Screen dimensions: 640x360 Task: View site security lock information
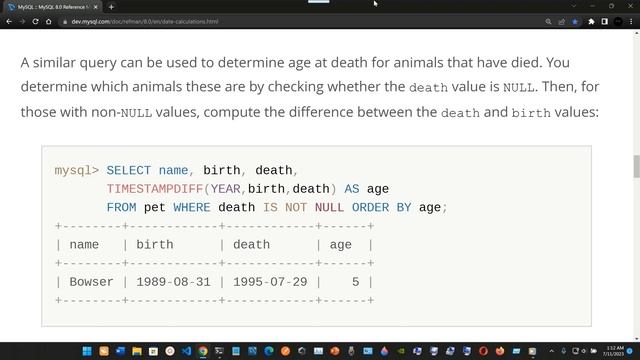[64, 22]
